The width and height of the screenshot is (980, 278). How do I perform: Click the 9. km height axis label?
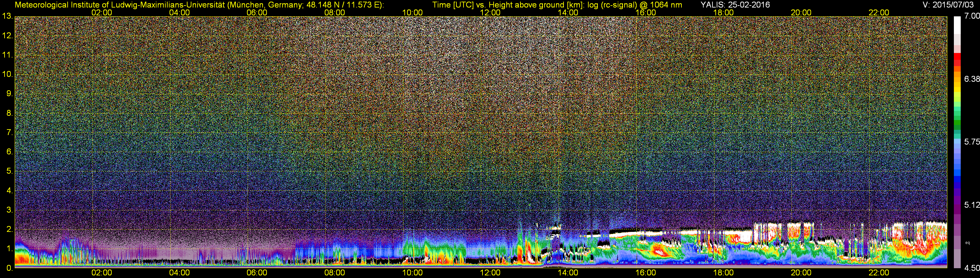point(9,94)
